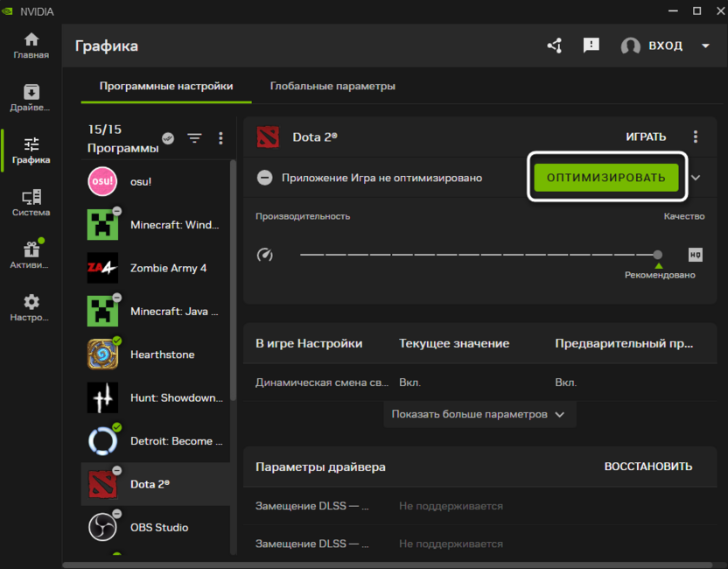Click the first Не поддерживается value
The width and height of the screenshot is (728, 569).
(451, 506)
